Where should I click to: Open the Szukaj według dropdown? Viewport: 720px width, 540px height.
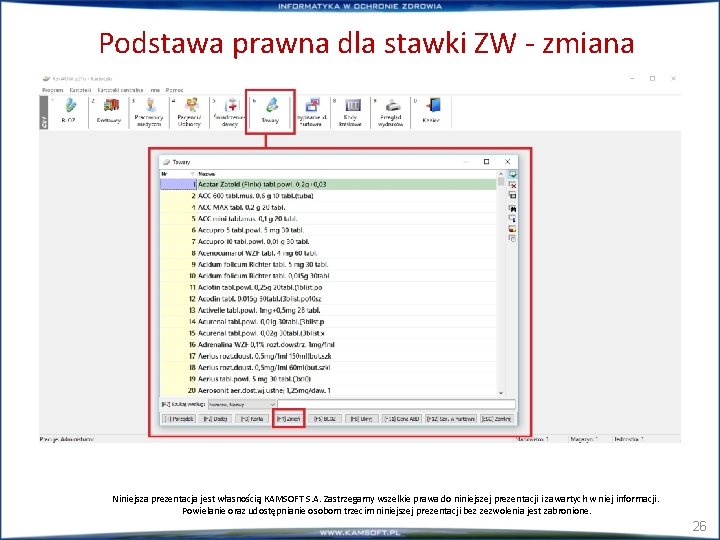click(x=242, y=405)
